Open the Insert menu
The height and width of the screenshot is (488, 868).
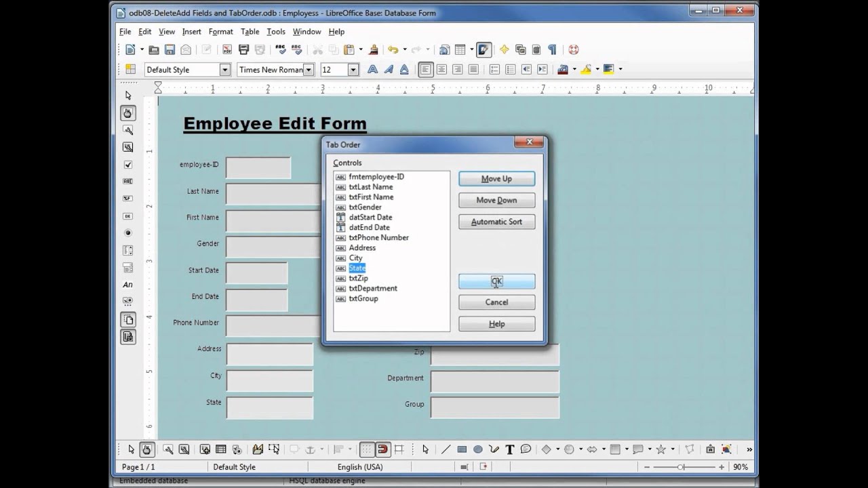click(191, 32)
